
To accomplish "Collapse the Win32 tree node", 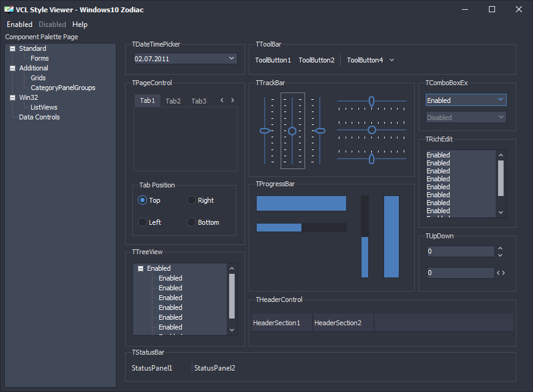I will [x=13, y=97].
